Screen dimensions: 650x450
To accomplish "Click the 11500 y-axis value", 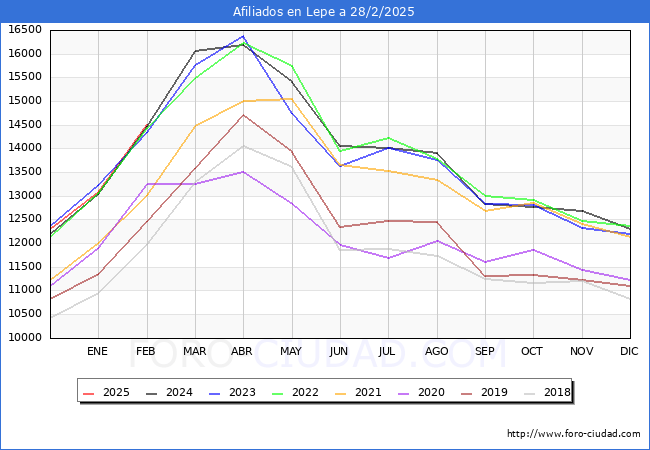I will 25,266.
